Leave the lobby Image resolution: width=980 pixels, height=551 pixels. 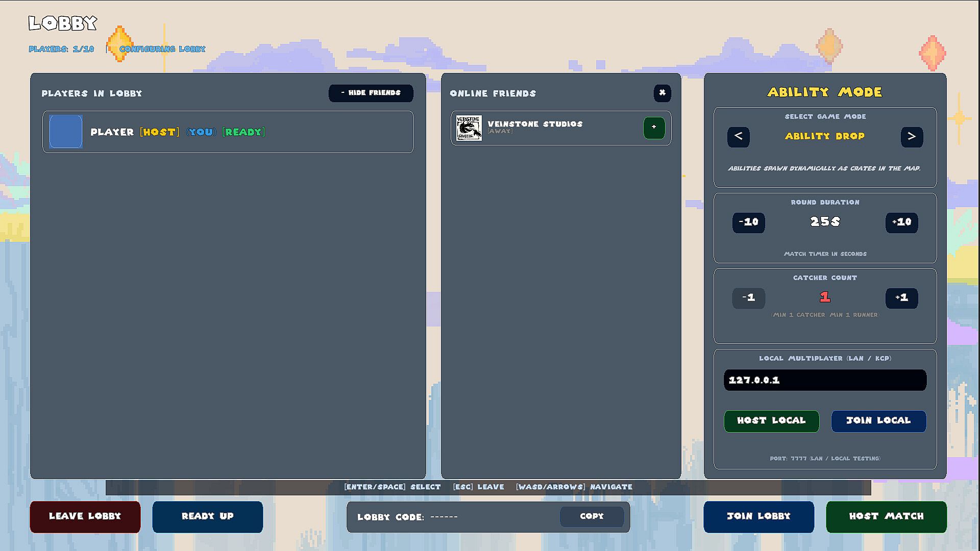point(85,517)
